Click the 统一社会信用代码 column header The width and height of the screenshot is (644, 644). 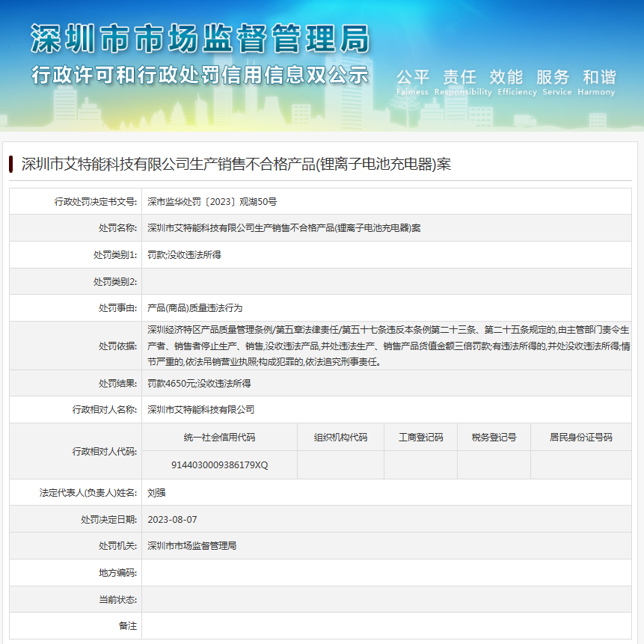[219, 438]
